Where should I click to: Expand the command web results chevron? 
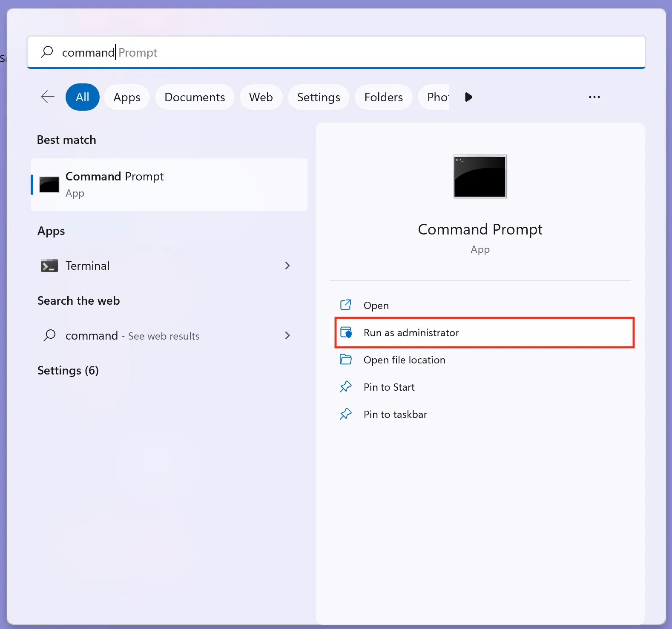pos(287,335)
